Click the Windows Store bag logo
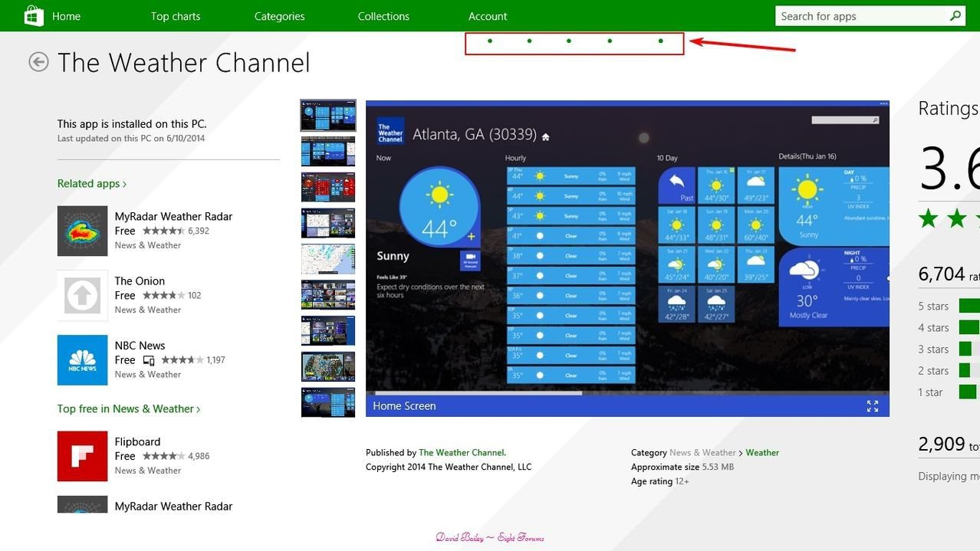The image size is (980, 551). coord(34,15)
